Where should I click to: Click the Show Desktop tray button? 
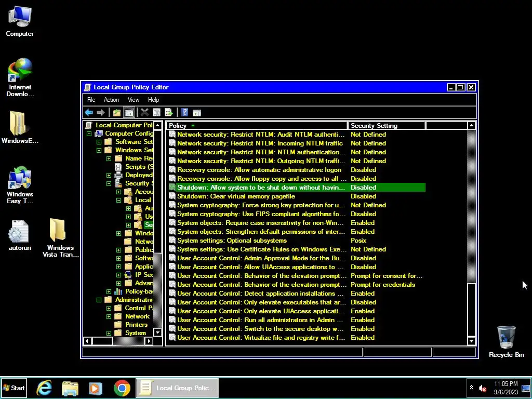click(526, 388)
